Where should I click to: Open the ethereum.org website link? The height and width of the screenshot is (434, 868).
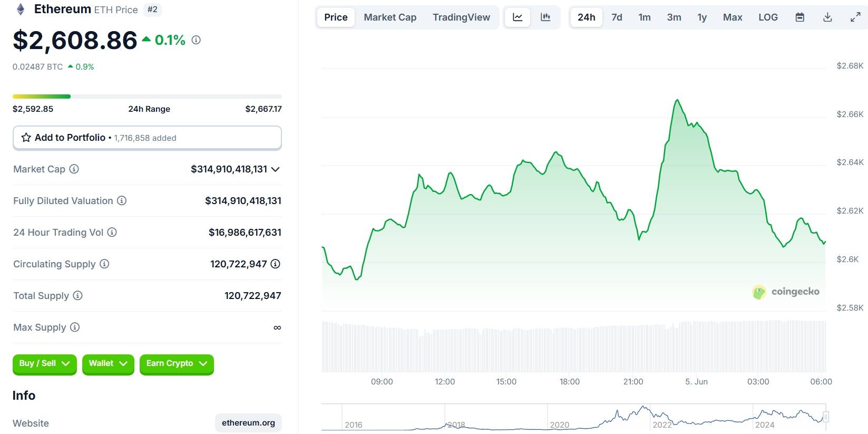[x=248, y=423]
